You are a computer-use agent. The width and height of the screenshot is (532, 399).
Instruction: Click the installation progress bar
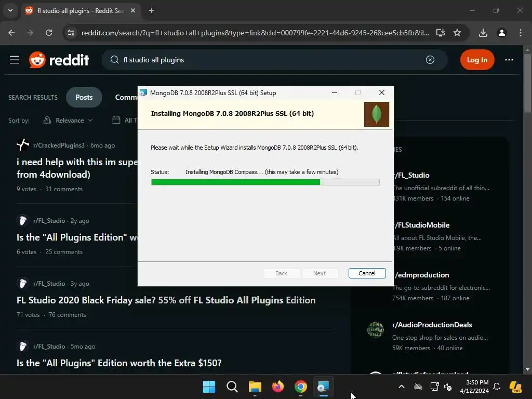click(x=265, y=182)
